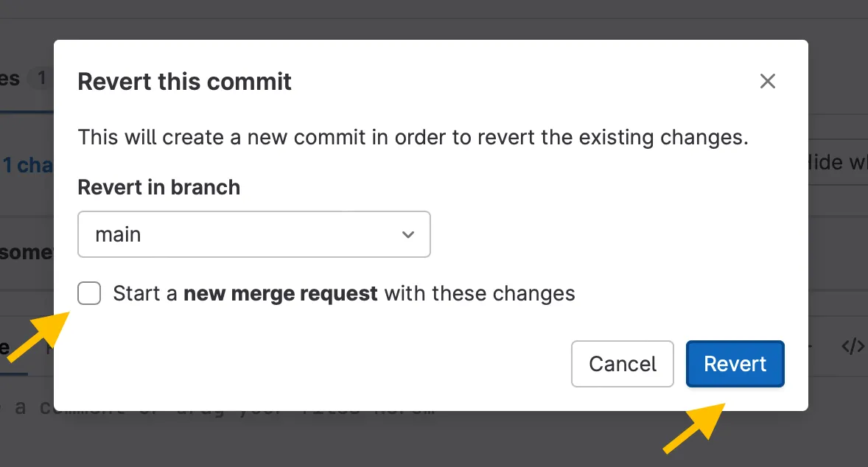The width and height of the screenshot is (868, 467).
Task: Click the dialog description sentence about new commit
Action: tap(413, 137)
